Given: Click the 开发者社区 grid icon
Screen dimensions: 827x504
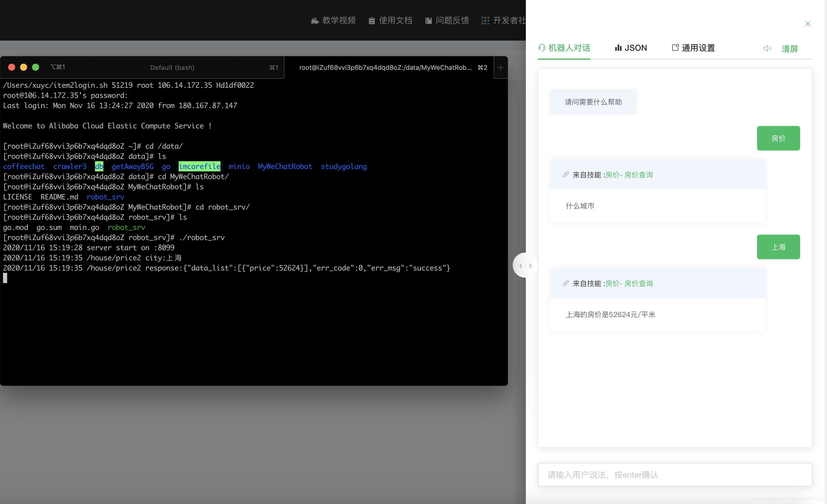Looking at the screenshot, I should (x=485, y=21).
